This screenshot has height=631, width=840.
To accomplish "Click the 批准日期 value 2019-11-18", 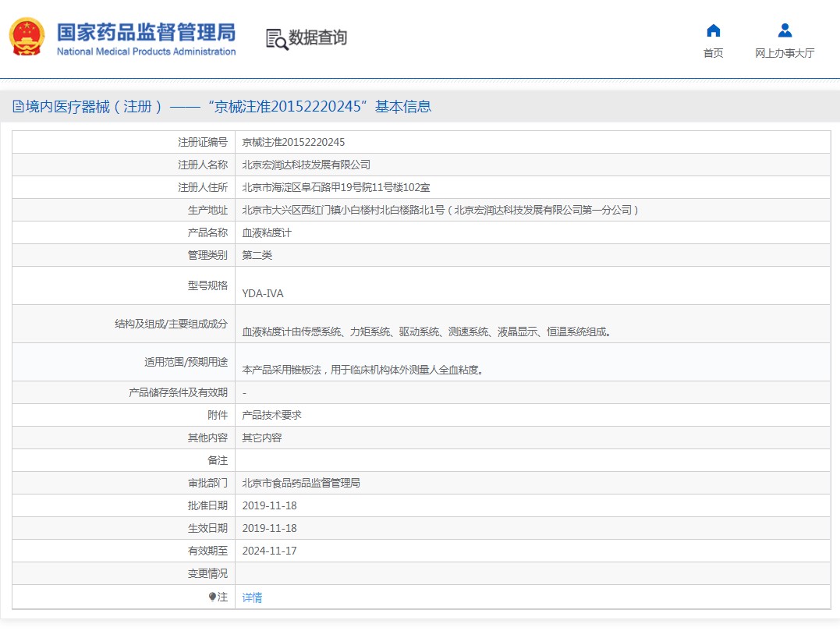I will (x=269, y=505).
